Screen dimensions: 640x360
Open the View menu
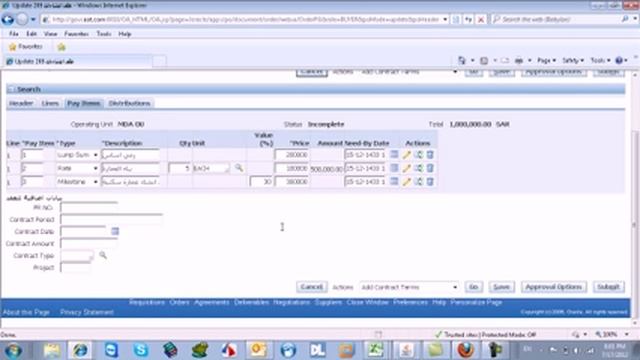pyautogui.click(x=50, y=34)
